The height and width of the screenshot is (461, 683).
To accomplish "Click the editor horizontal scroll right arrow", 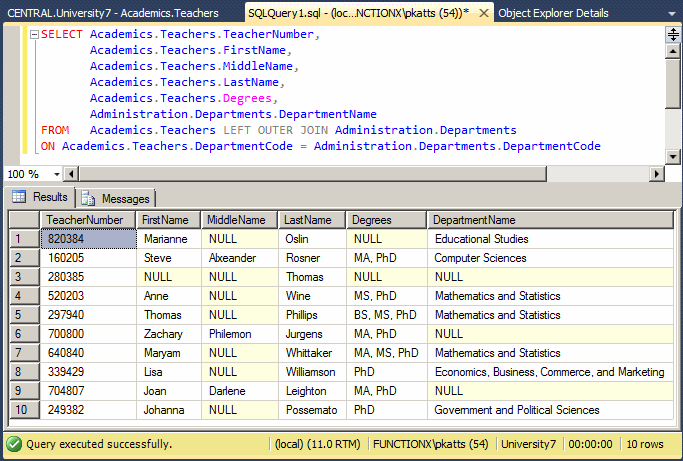I will pyautogui.click(x=657, y=174).
